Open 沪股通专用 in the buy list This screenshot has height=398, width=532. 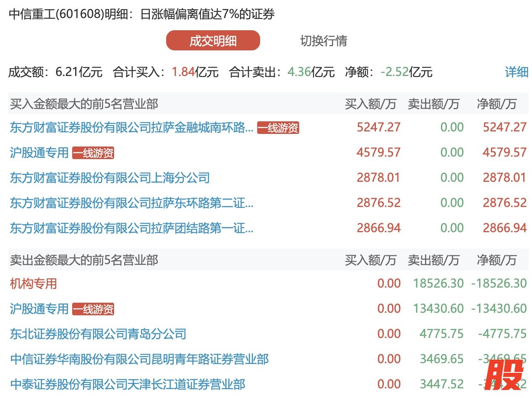[x=39, y=153]
